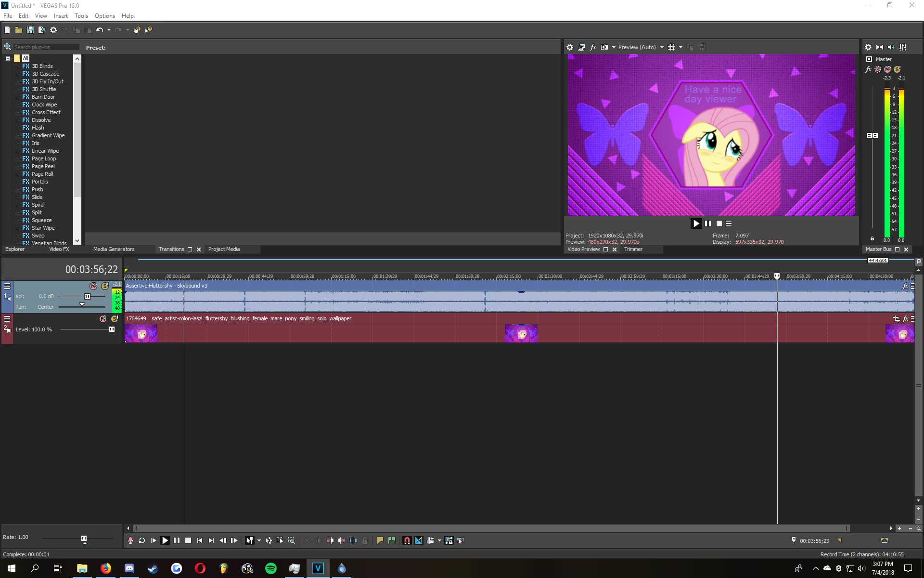The image size is (924, 578).
Task: Open the undo history dropdown arrow
Action: (x=109, y=30)
